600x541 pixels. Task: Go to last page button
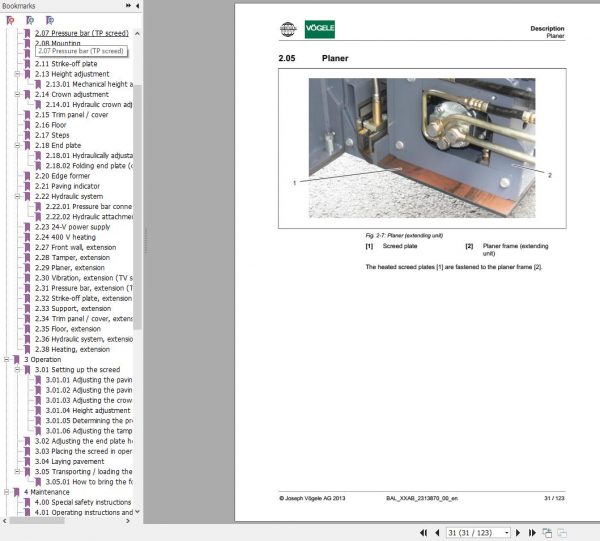click(x=532, y=533)
